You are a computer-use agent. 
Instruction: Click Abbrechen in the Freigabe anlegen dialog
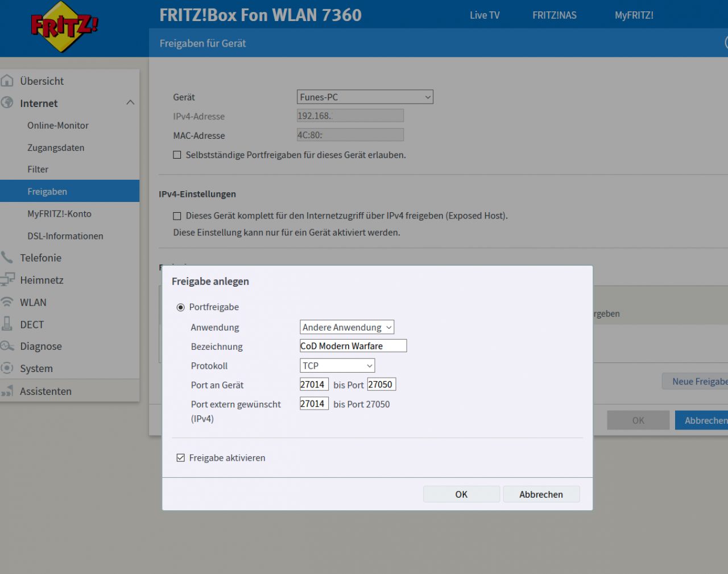click(x=541, y=494)
